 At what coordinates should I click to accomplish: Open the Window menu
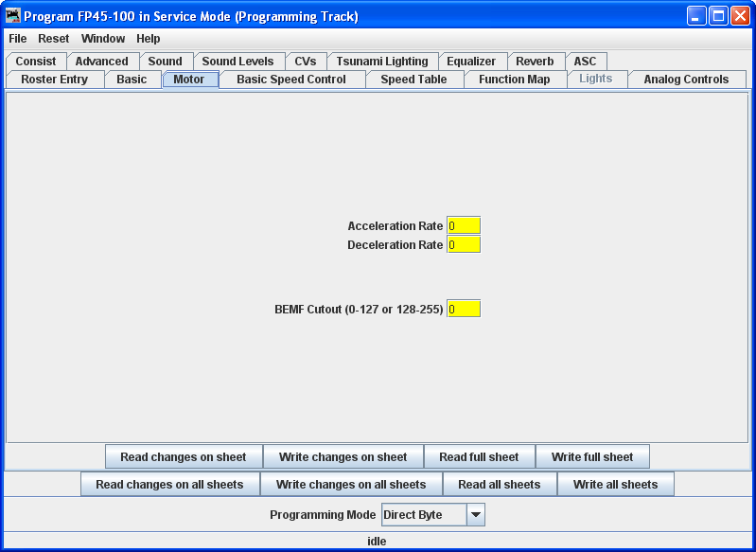(x=103, y=39)
